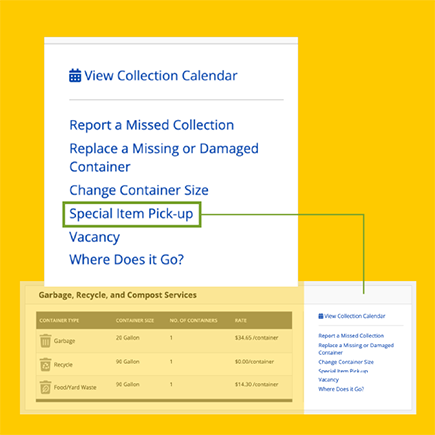435x435 pixels.
Task: Open Change Container Size in the enlarged panel
Action: [139, 190]
